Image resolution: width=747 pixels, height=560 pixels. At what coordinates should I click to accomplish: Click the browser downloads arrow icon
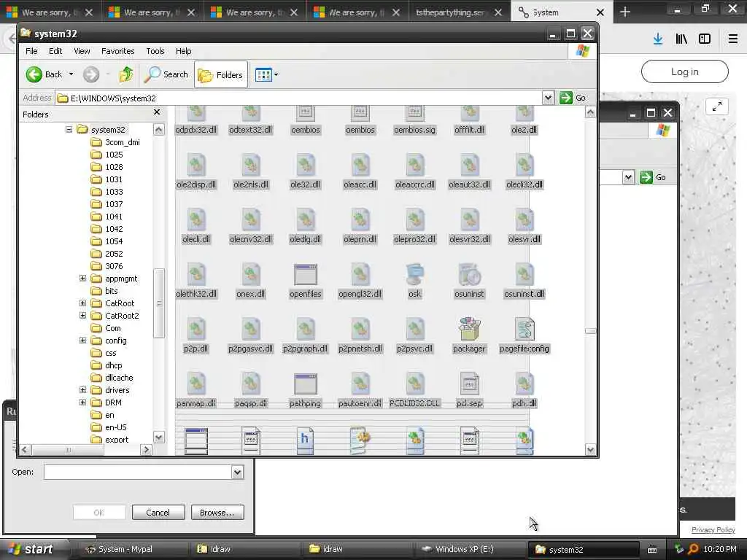(658, 39)
